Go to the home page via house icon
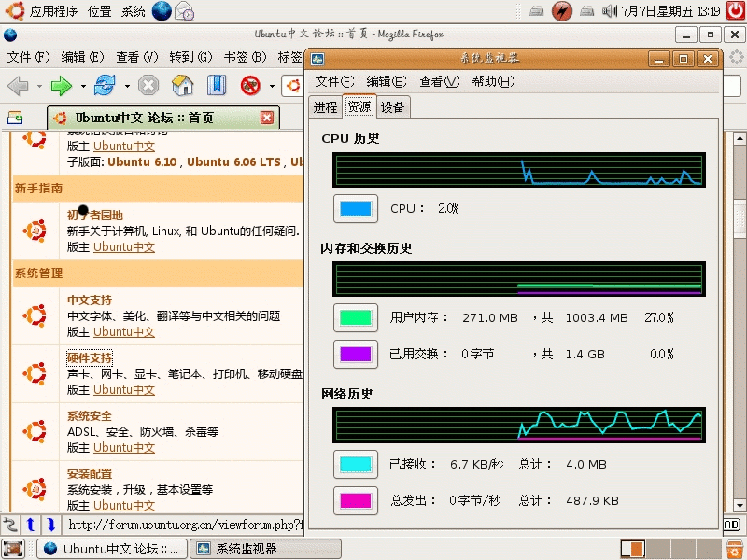The width and height of the screenshot is (747, 560). pyautogui.click(x=182, y=86)
